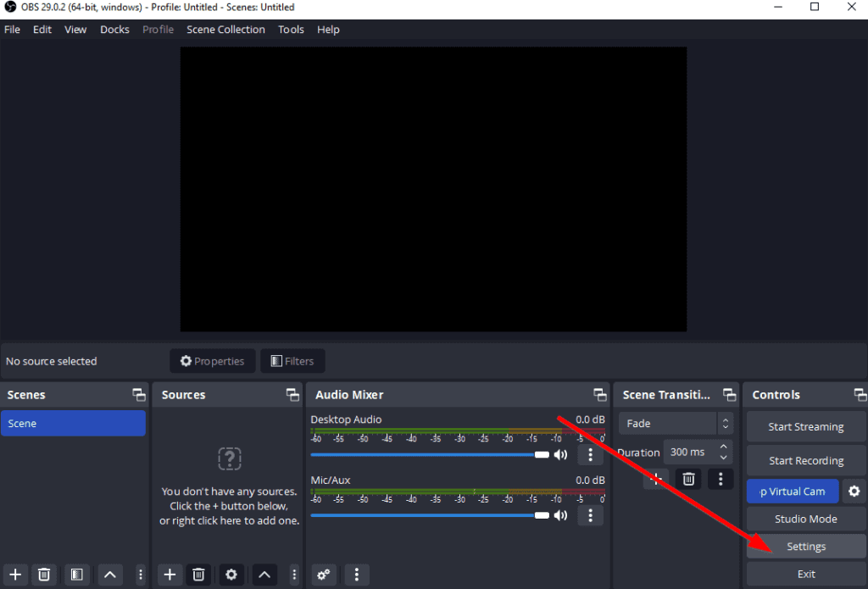Delete the current scene transition via trash icon
Screen dimensions: 868x589
tap(688, 479)
